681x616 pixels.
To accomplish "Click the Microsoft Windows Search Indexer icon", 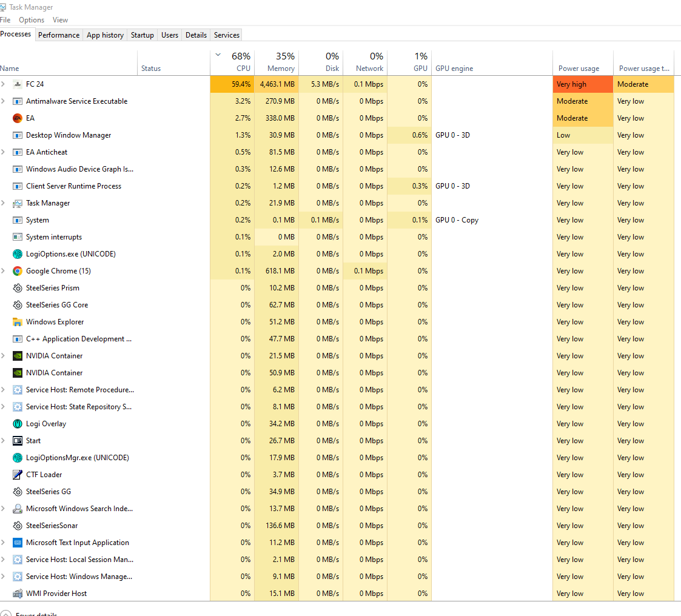I will tap(18, 508).
